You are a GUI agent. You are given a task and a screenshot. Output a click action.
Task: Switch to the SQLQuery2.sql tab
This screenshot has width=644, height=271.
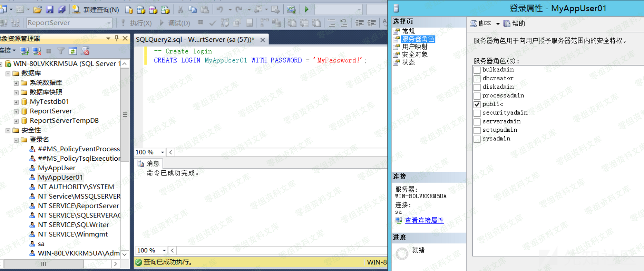[195, 40]
